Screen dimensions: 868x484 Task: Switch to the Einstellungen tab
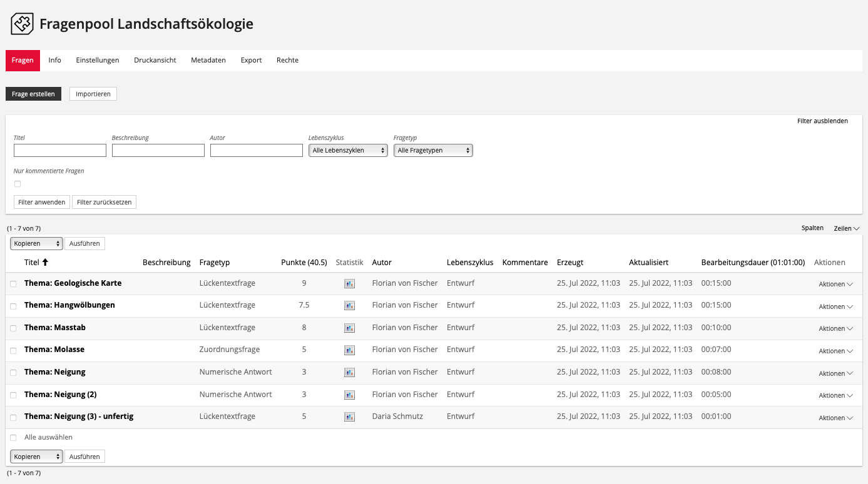pyautogui.click(x=98, y=61)
